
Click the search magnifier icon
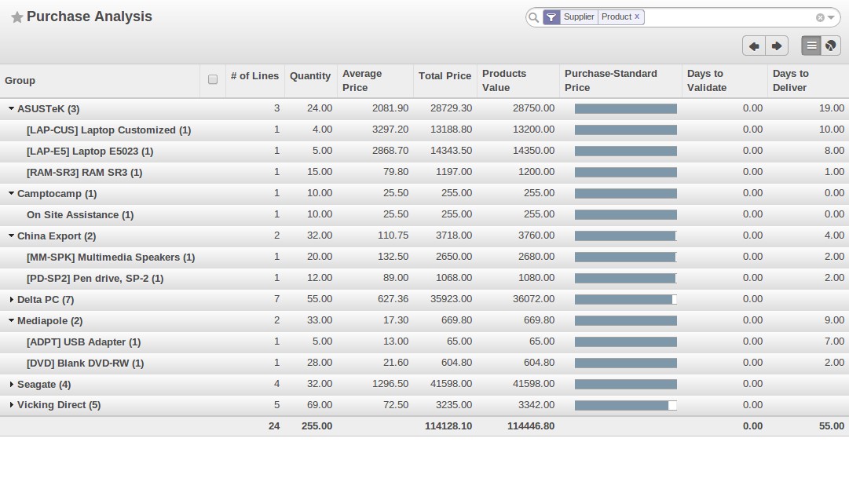point(533,17)
